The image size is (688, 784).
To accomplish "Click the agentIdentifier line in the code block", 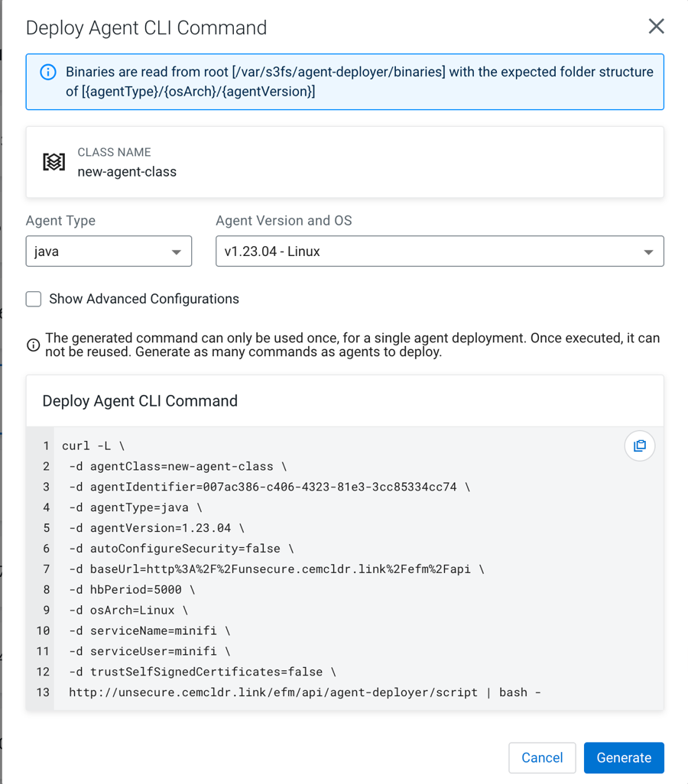I will point(269,487).
